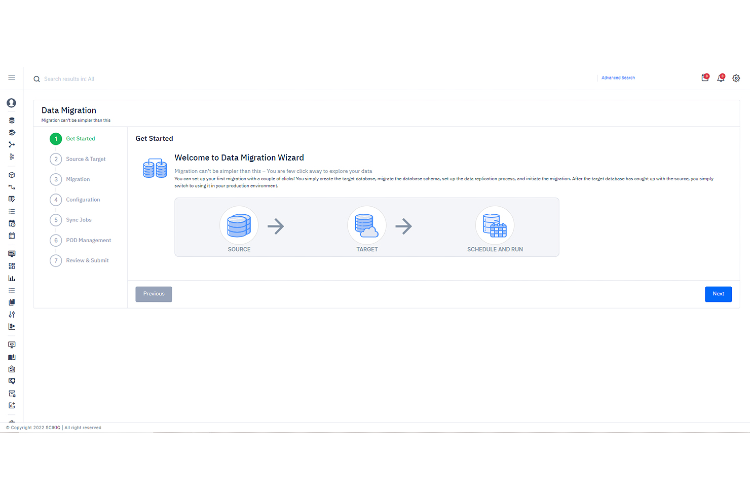Open the Advanced Search link
The height and width of the screenshot is (500, 750).
(x=618, y=78)
